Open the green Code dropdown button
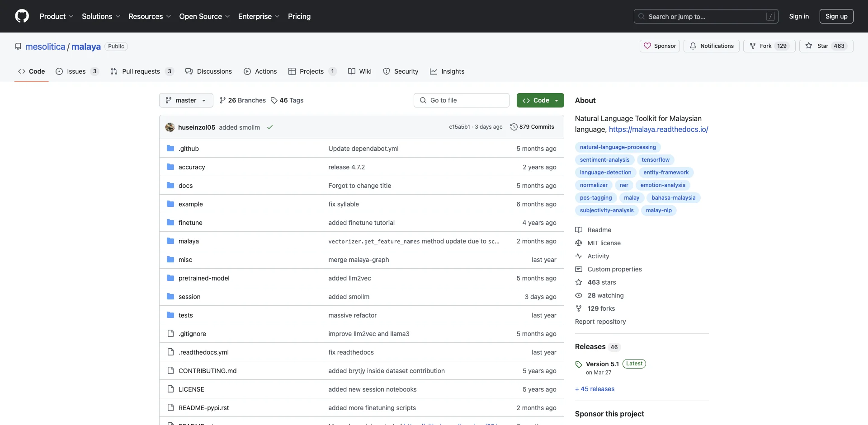This screenshot has height=425, width=868. [x=540, y=100]
